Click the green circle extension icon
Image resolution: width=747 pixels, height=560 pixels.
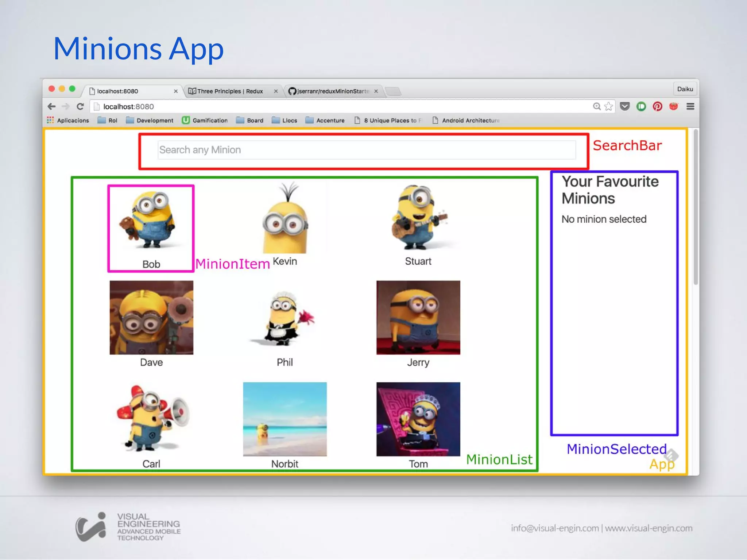[x=641, y=106]
